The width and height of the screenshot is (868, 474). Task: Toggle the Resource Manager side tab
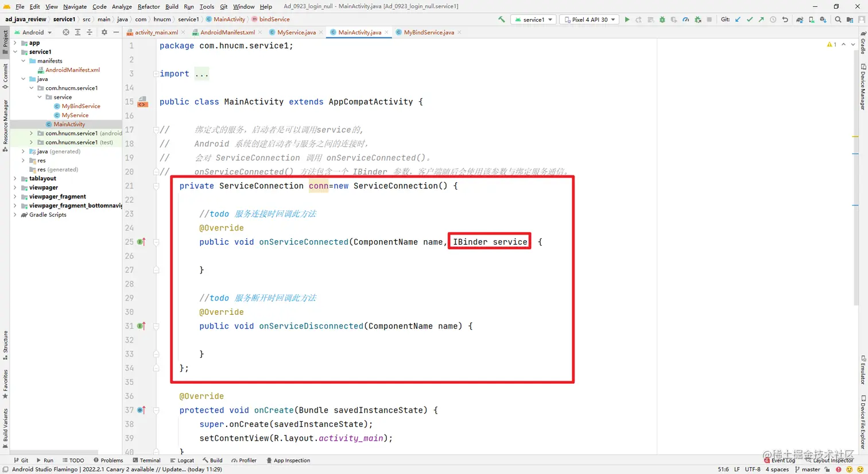point(5,125)
